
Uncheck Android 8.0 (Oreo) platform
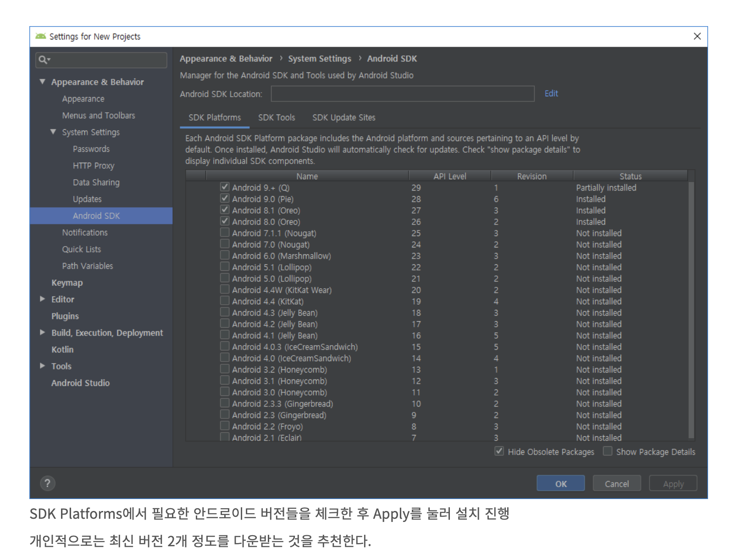[x=225, y=221]
